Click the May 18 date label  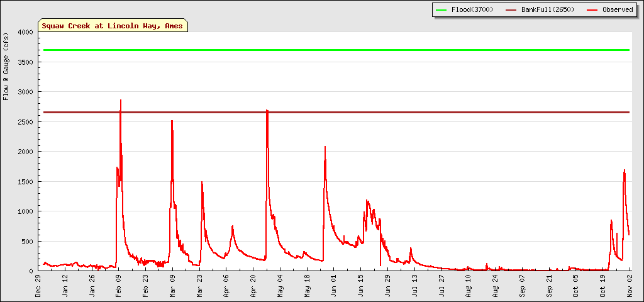pyautogui.click(x=307, y=286)
